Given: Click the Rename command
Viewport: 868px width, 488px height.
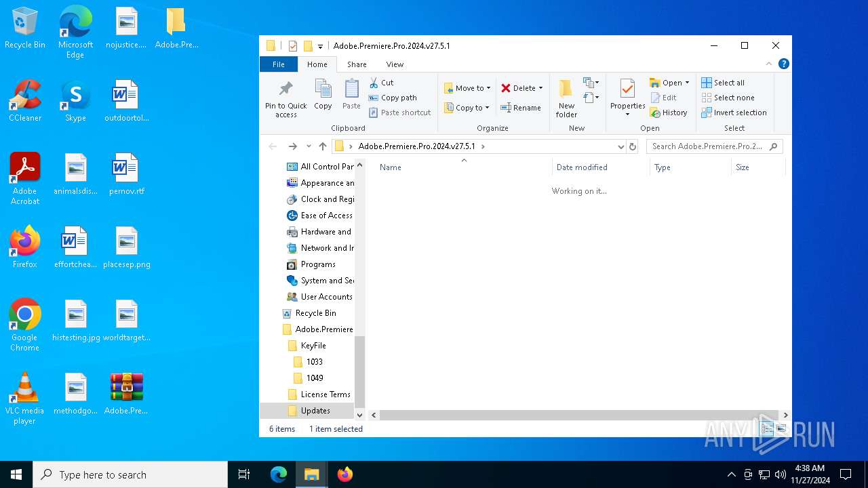Looking at the screenshot, I should [x=521, y=108].
